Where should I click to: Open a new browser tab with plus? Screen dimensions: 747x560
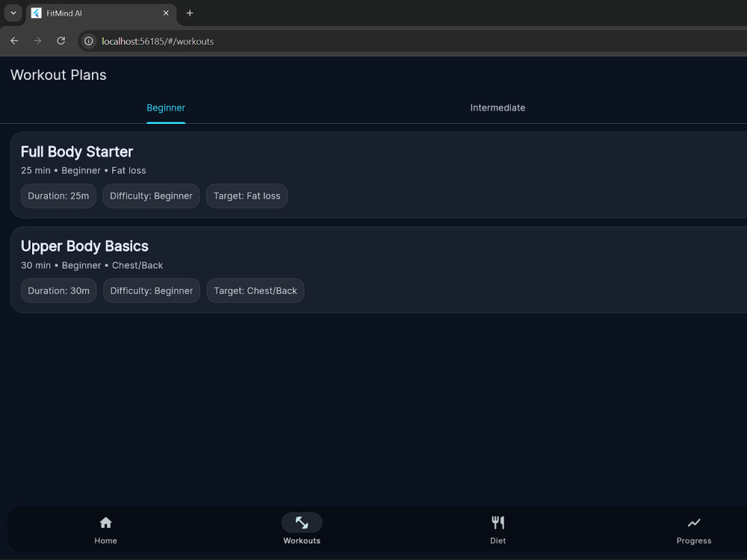pyautogui.click(x=190, y=13)
